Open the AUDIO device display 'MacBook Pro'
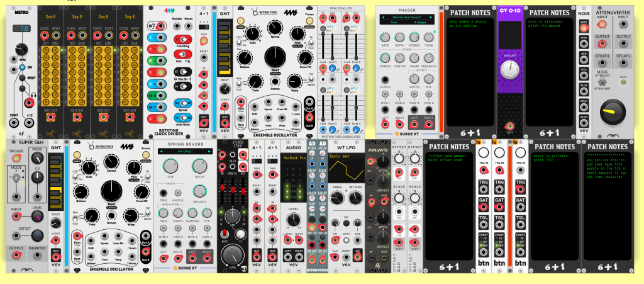 (293, 158)
